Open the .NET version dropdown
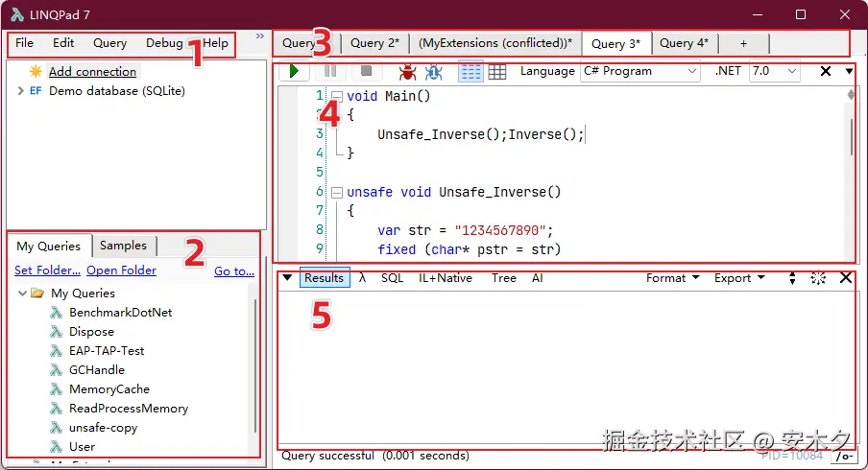868x470 pixels. (774, 71)
